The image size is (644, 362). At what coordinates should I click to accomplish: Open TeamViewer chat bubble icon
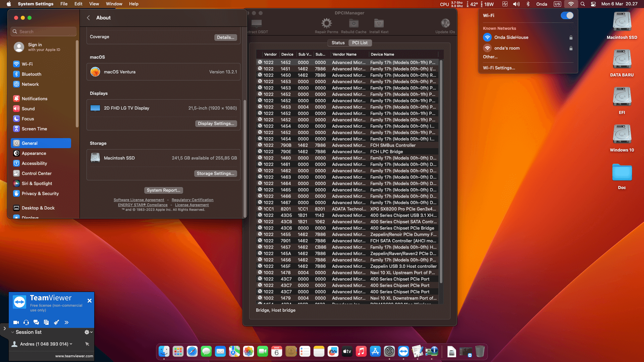(36, 322)
